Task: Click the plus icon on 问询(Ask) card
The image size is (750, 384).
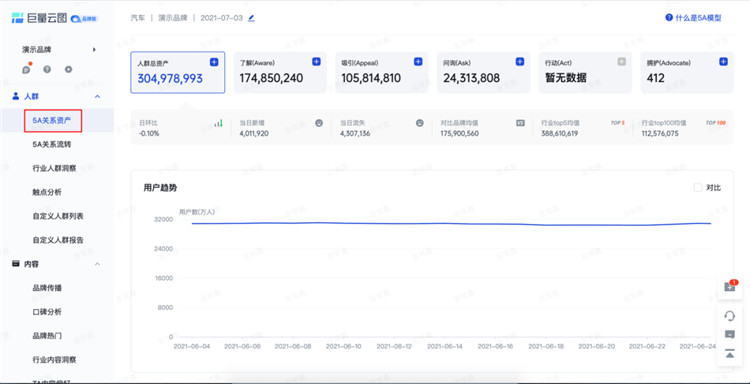Action: (520, 62)
